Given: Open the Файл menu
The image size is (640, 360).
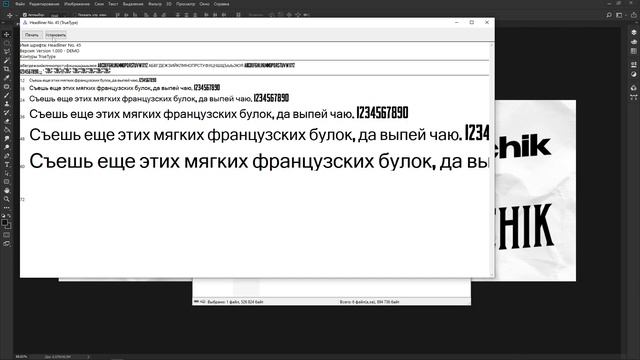Looking at the screenshot, I should 20,4.
